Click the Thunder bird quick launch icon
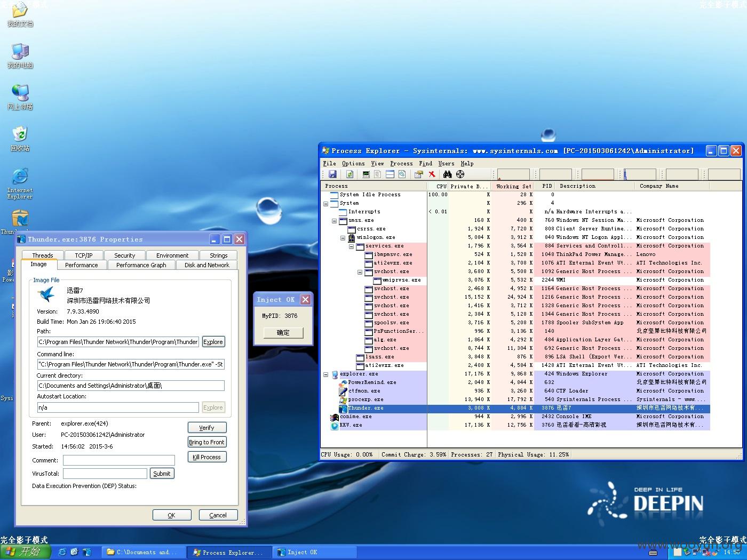This screenshot has height=560, width=747. coord(86,552)
